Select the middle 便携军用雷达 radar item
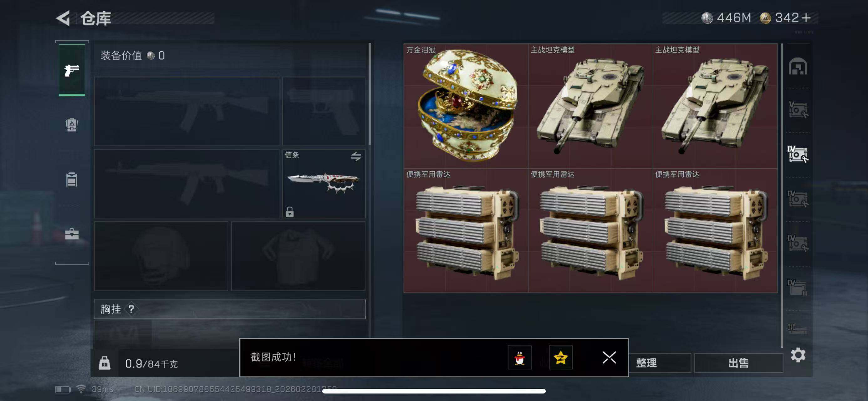Viewport: 868px width, 401px height. click(x=590, y=231)
